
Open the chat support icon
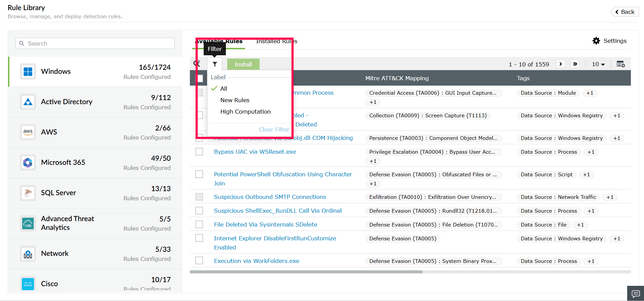[x=636, y=294]
